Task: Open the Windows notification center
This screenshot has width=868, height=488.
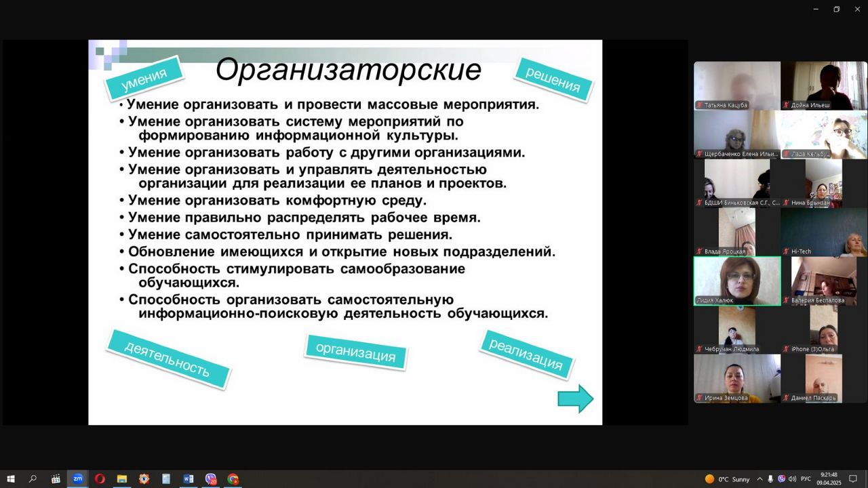Action: click(853, 479)
